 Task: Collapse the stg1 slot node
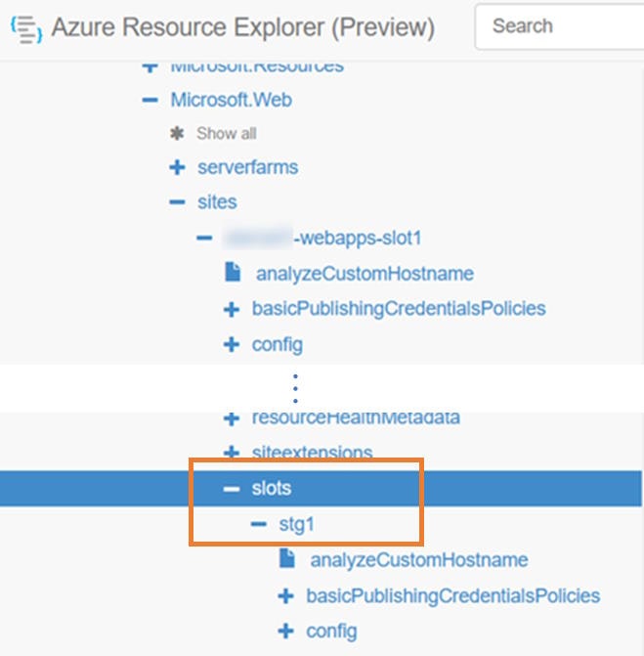258,524
